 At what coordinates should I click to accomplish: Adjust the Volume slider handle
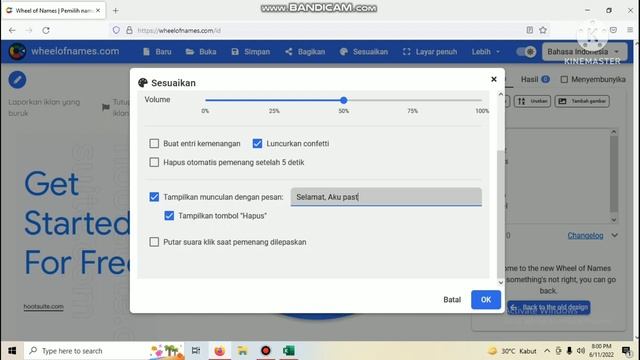click(x=344, y=100)
